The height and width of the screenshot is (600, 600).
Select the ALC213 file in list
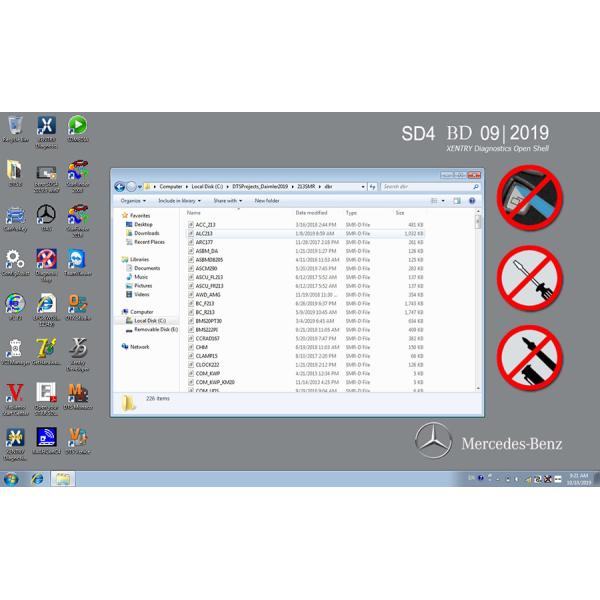point(204,233)
